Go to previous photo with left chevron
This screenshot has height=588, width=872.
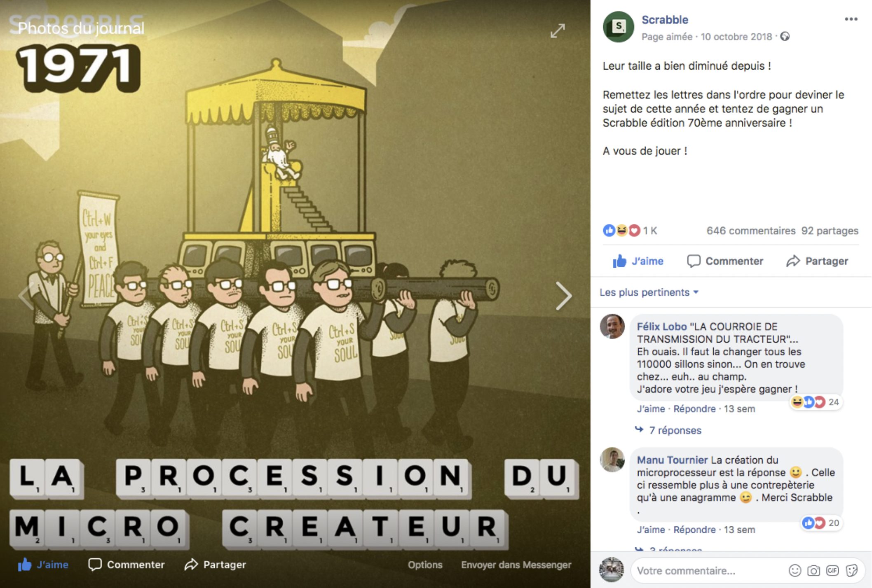pyautogui.click(x=26, y=296)
